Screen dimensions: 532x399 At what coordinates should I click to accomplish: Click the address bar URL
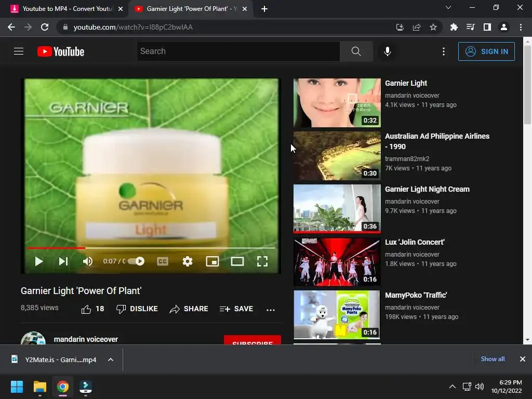coord(133,27)
